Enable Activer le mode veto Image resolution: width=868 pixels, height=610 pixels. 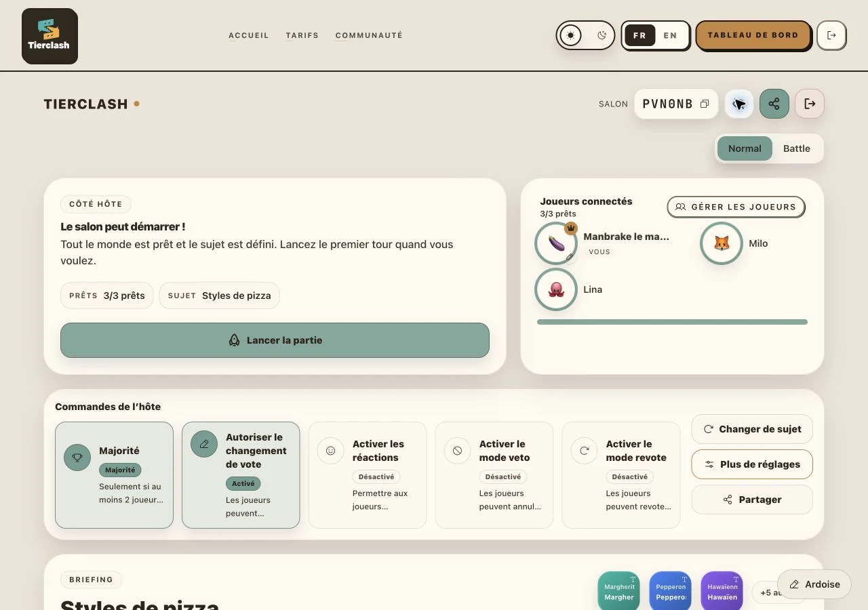pos(494,475)
